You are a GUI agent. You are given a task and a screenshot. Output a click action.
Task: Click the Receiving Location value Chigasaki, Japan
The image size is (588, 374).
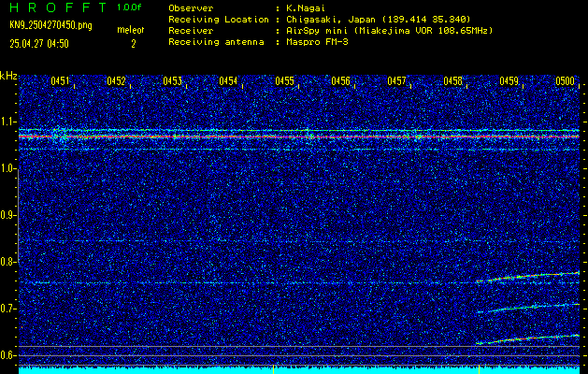tap(378, 20)
